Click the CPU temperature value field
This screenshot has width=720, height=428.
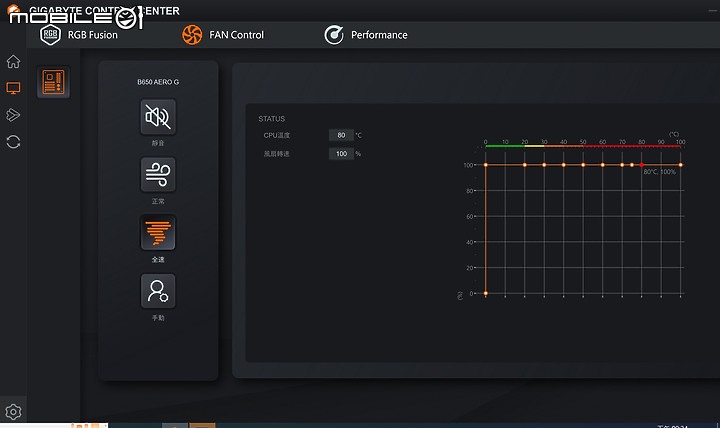341,135
